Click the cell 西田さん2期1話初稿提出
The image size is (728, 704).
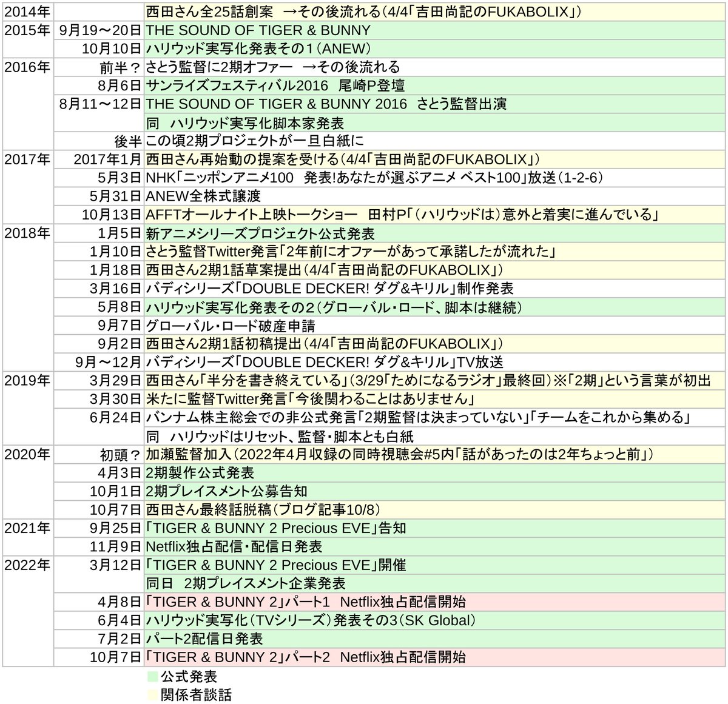pos(435,344)
